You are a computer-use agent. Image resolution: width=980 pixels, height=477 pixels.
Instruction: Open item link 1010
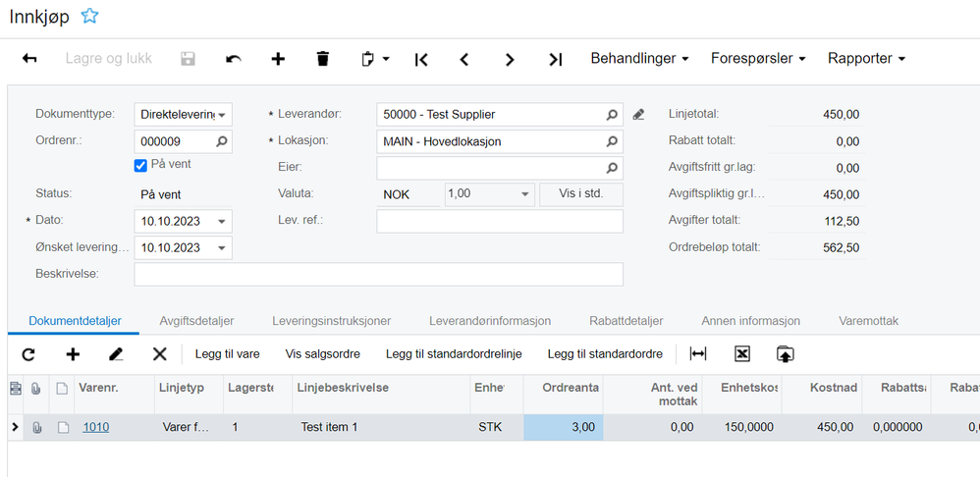(x=95, y=428)
